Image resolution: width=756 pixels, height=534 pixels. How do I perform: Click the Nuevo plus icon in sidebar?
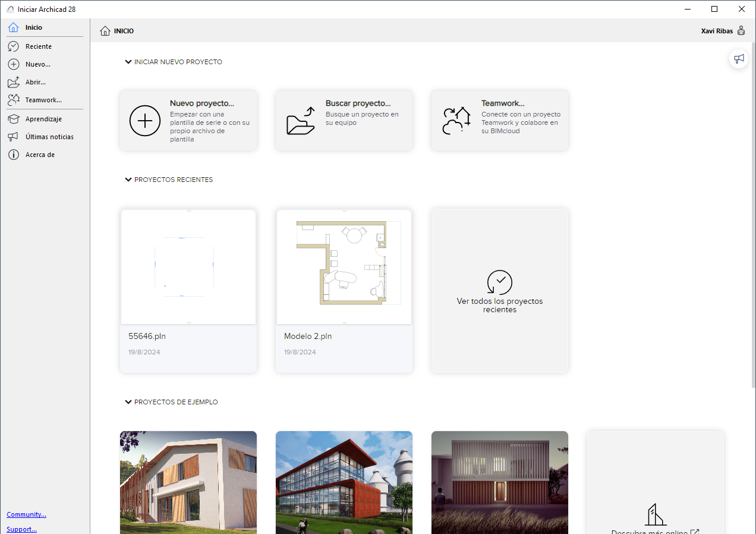(13, 64)
